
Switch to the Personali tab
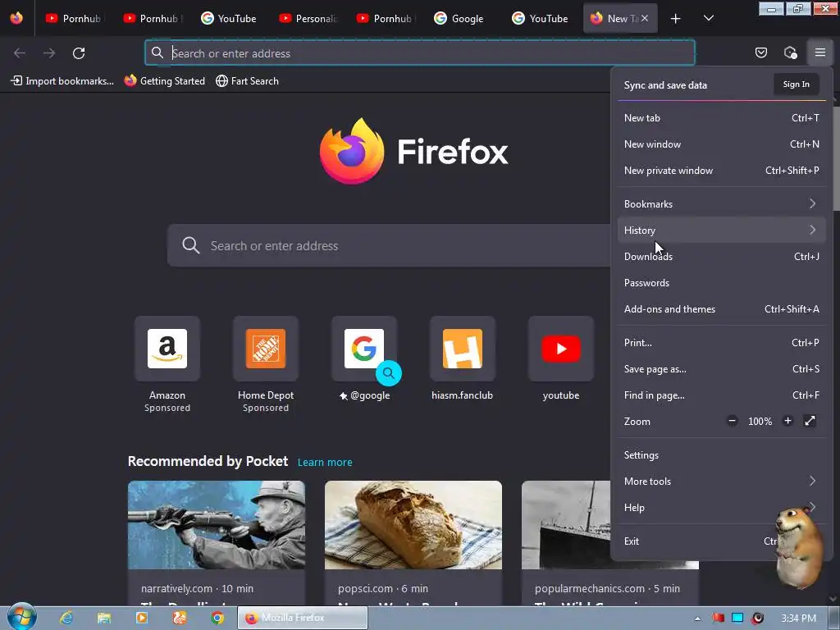(308, 18)
